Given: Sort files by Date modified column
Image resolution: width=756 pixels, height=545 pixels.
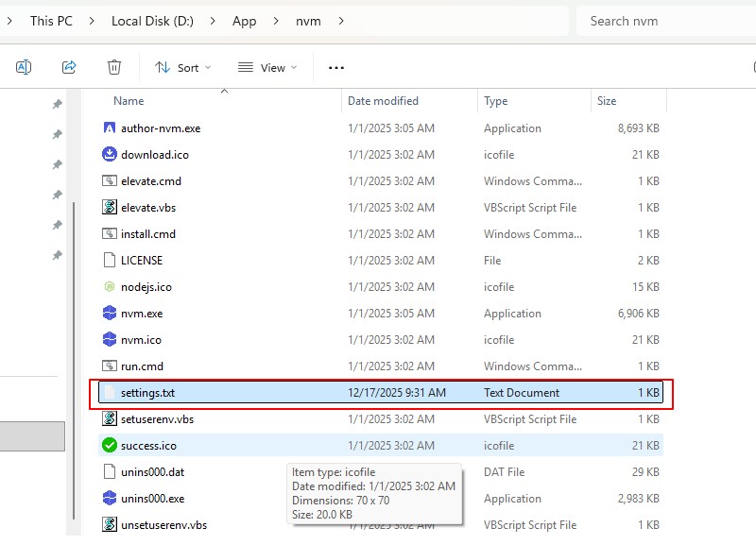Looking at the screenshot, I should point(383,101).
